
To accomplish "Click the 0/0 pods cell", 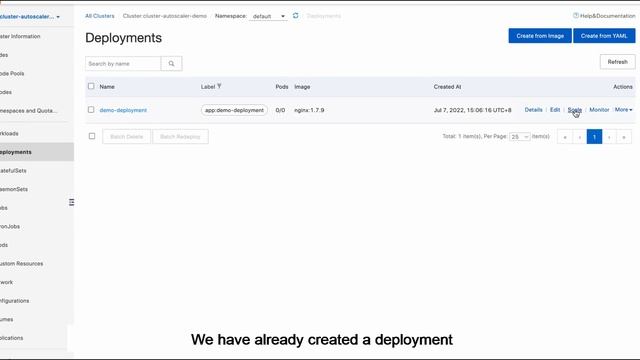I will [x=280, y=110].
